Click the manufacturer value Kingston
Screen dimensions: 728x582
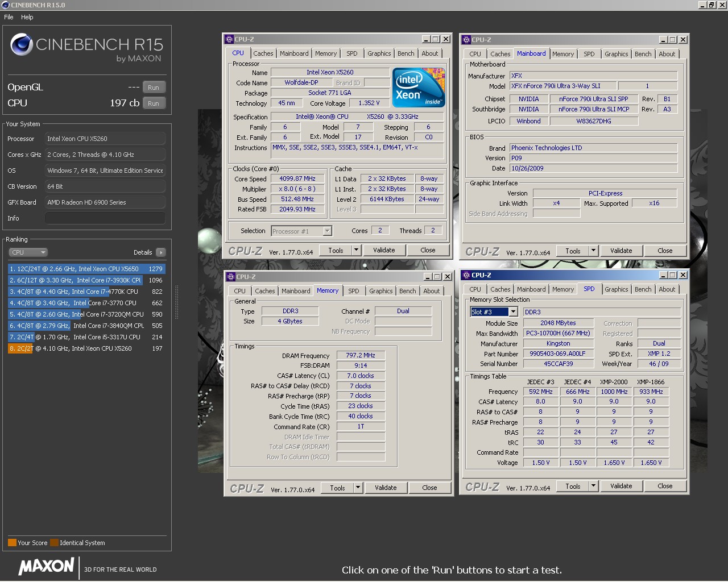coord(558,343)
